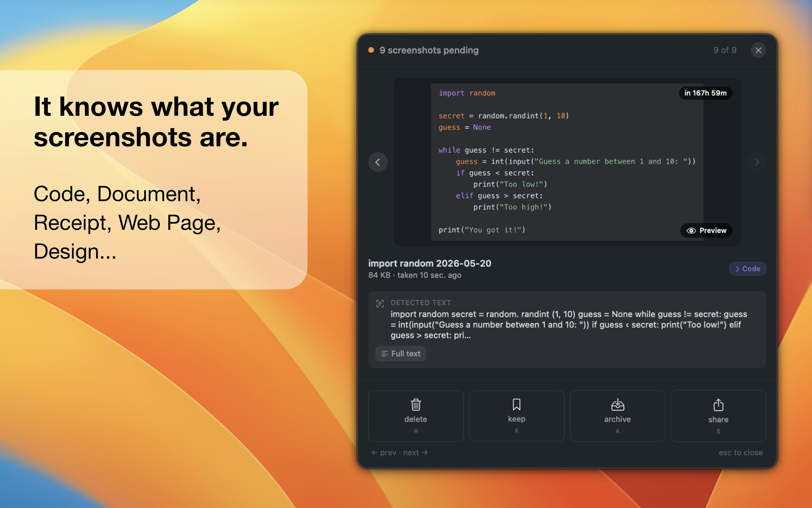Show the screenshot Preview
The image size is (812, 508).
coord(706,231)
